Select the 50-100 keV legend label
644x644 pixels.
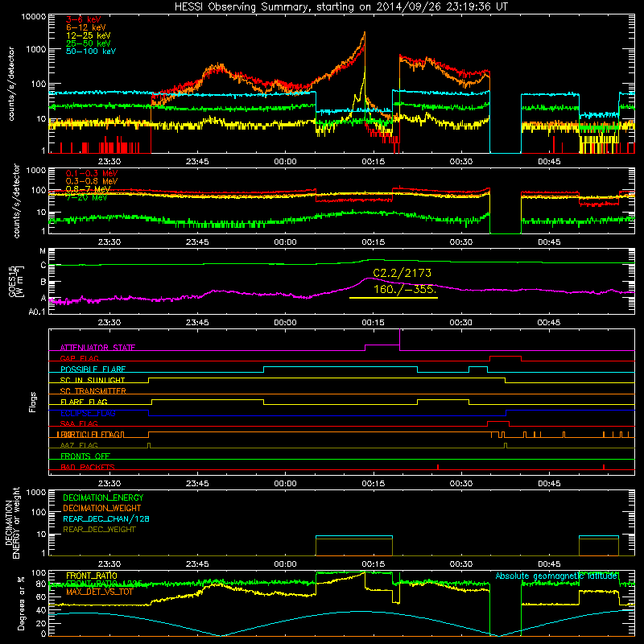pos(91,52)
